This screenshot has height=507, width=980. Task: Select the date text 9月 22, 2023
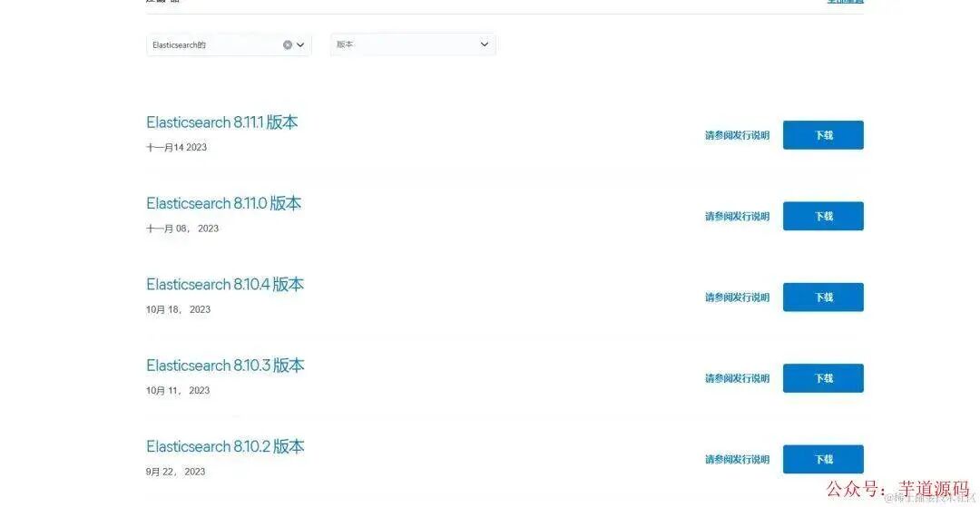pos(176,472)
